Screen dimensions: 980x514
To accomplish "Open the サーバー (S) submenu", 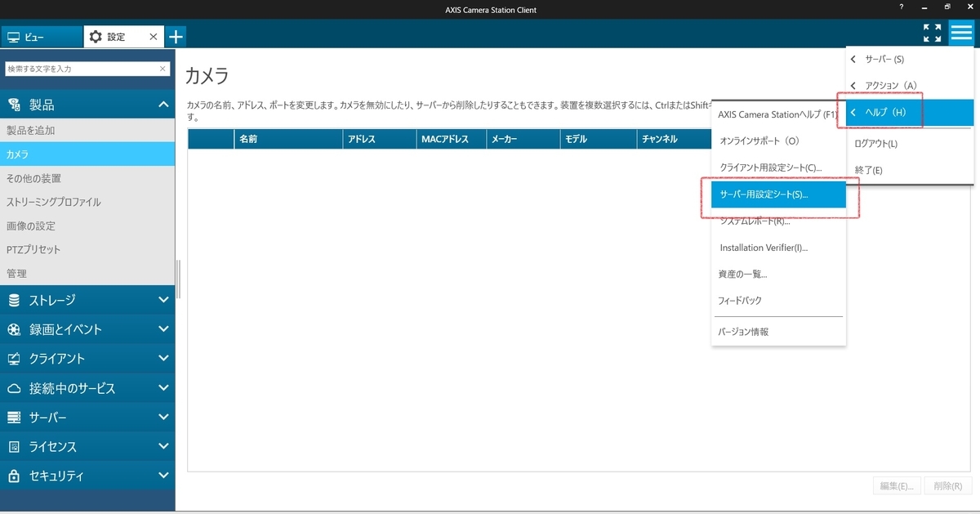I will point(910,60).
